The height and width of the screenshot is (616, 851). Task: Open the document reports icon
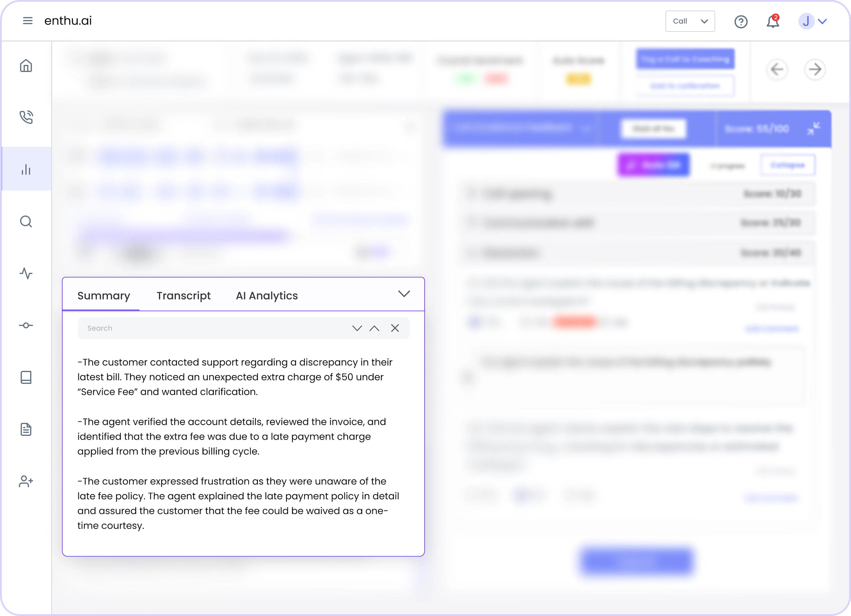click(26, 429)
